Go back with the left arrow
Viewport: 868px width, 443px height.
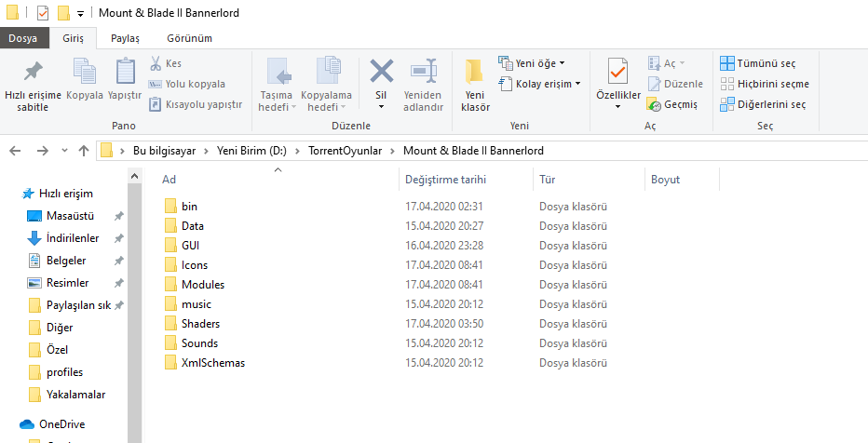tap(15, 151)
